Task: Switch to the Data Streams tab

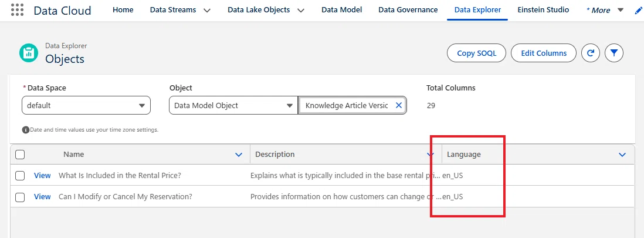Action: 173,10
